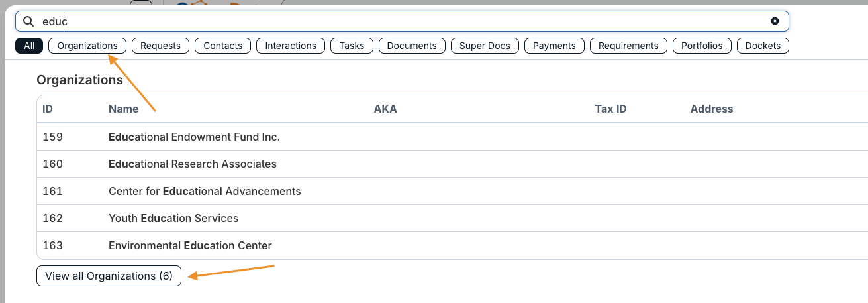This screenshot has width=868, height=303.
Task: Filter results by Contacts
Action: click(223, 46)
